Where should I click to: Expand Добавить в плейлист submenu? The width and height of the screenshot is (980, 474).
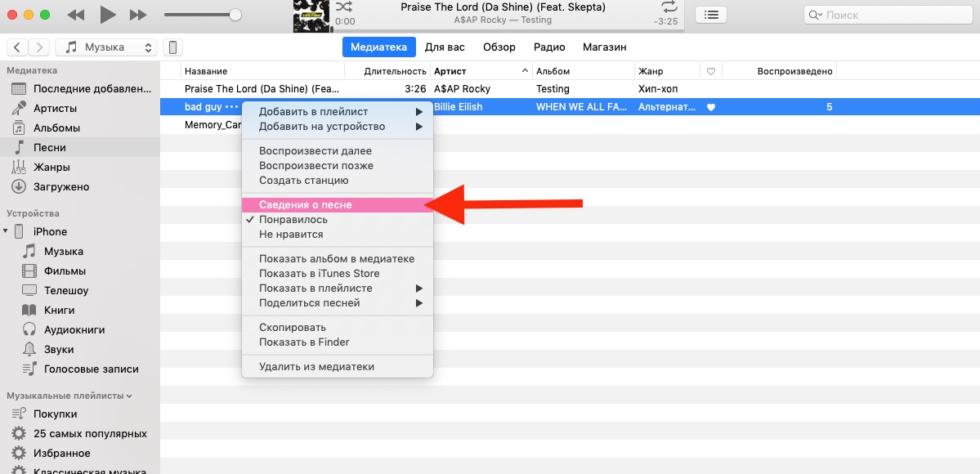coord(338,112)
